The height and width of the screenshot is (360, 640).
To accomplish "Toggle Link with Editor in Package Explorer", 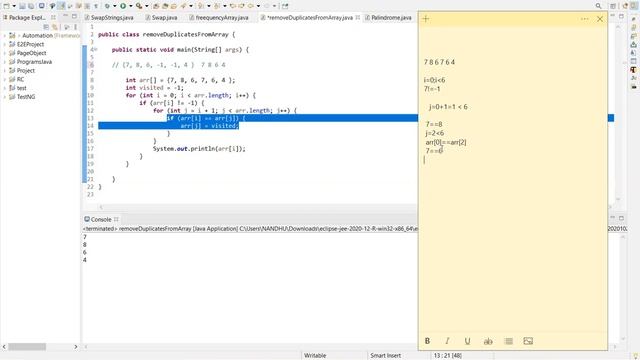I will (x=55, y=27).
